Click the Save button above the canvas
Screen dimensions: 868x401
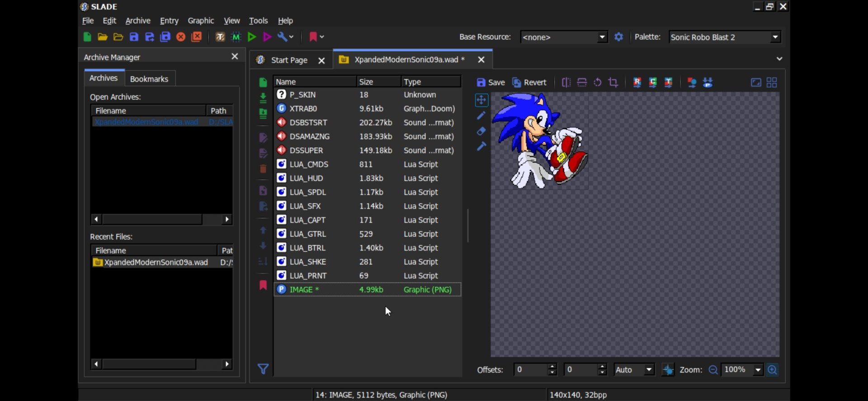click(491, 82)
